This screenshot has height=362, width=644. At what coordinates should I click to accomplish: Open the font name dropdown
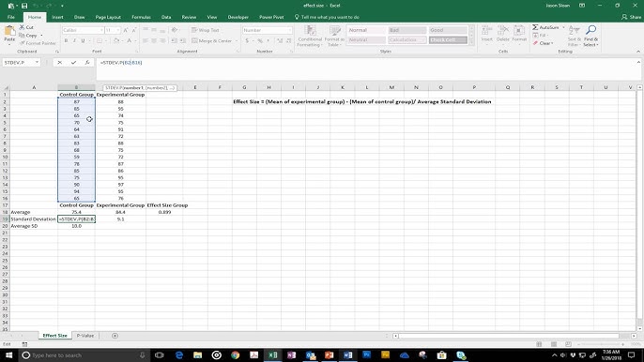[x=101, y=30]
